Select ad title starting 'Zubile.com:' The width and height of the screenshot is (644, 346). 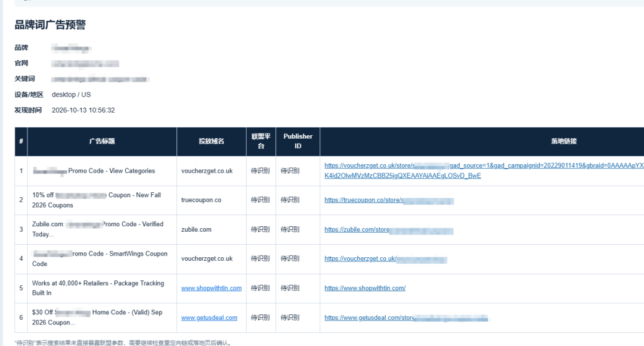(98, 229)
